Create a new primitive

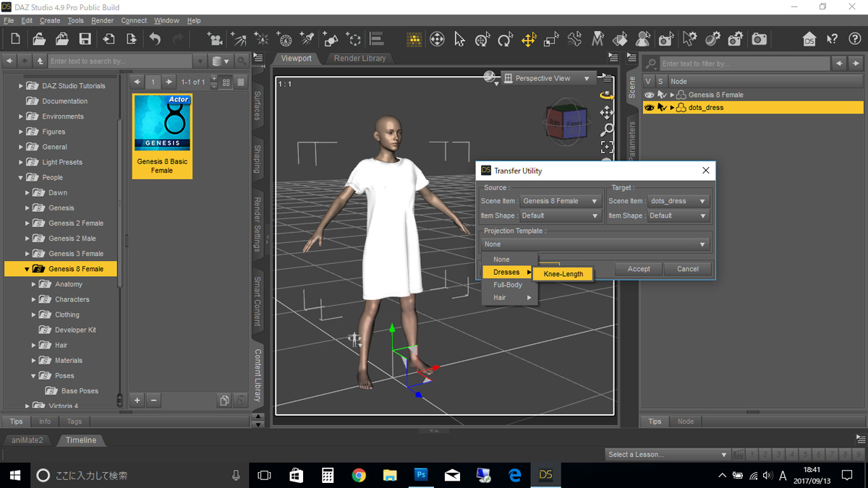331,39
